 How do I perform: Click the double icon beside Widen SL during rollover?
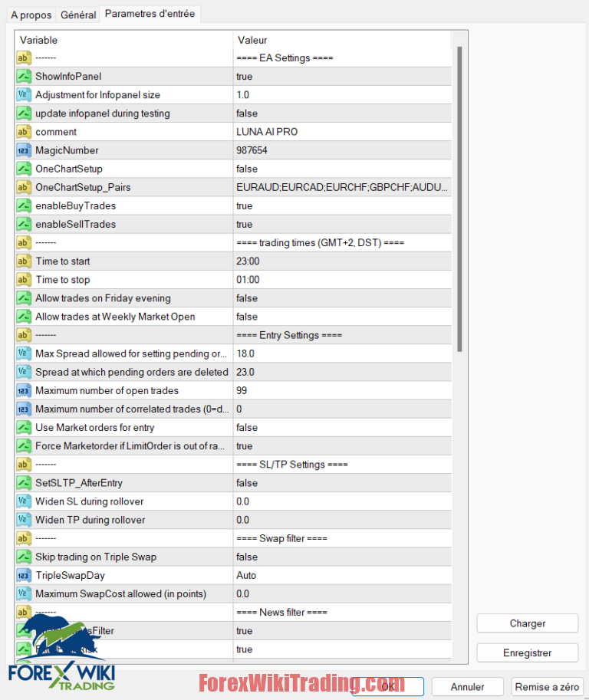click(24, 501)
